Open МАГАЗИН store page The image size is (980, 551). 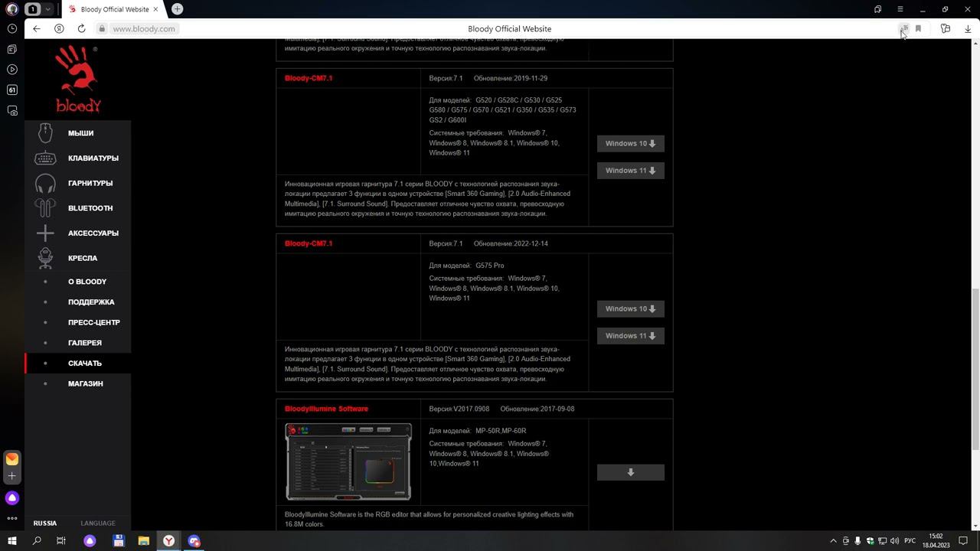[x=86, y=384]
